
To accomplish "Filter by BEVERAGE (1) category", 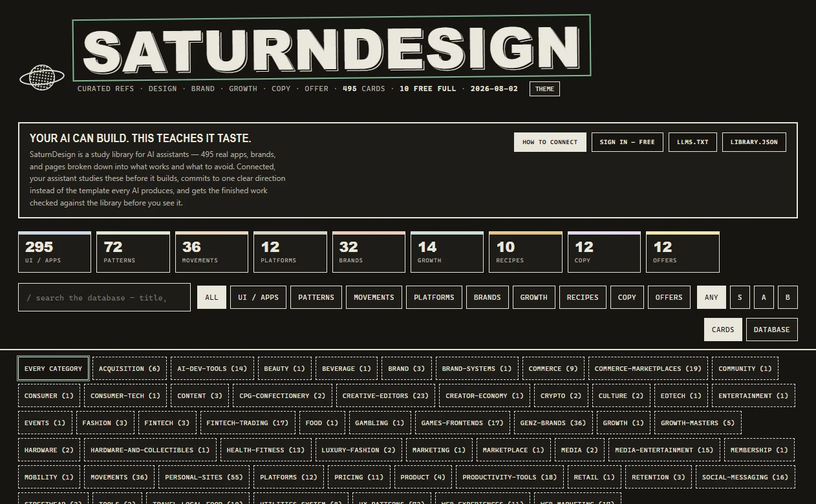I will click(x=347, y=368).
